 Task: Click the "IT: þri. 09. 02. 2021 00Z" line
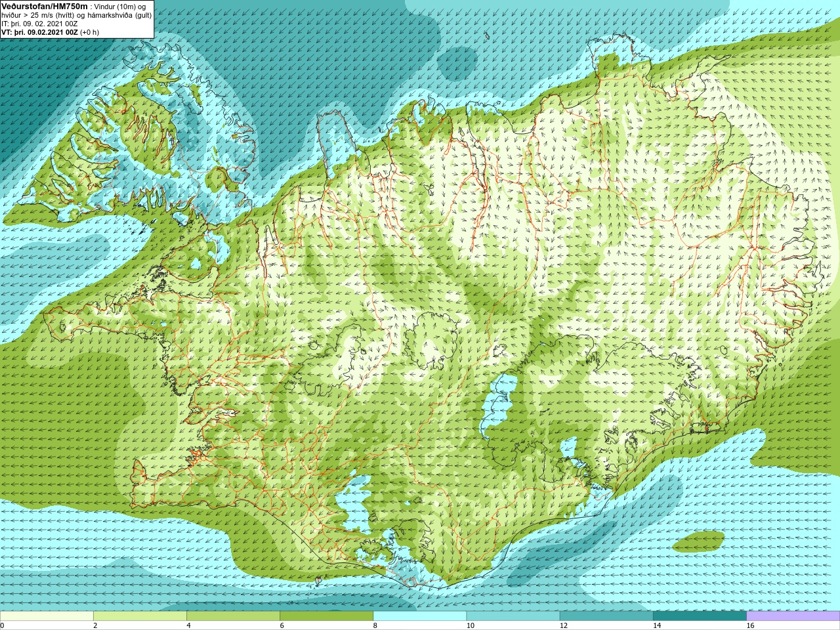click(40, 24)
